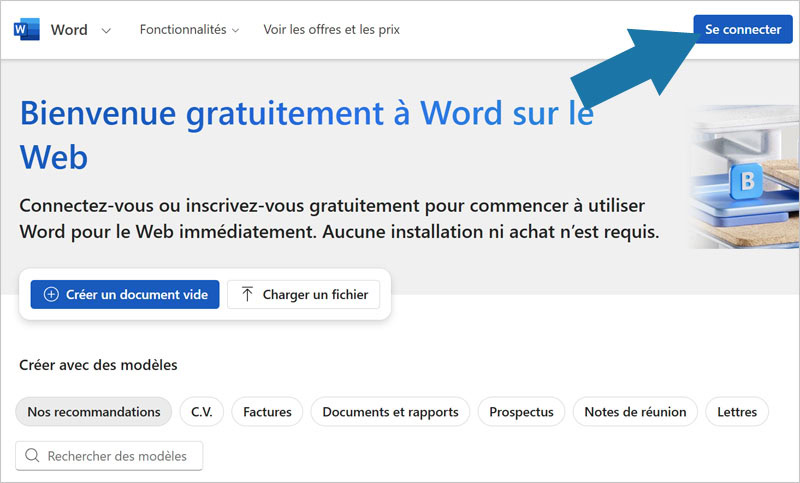
Task: Show the Factures templates
Action: tap(267, 412)
